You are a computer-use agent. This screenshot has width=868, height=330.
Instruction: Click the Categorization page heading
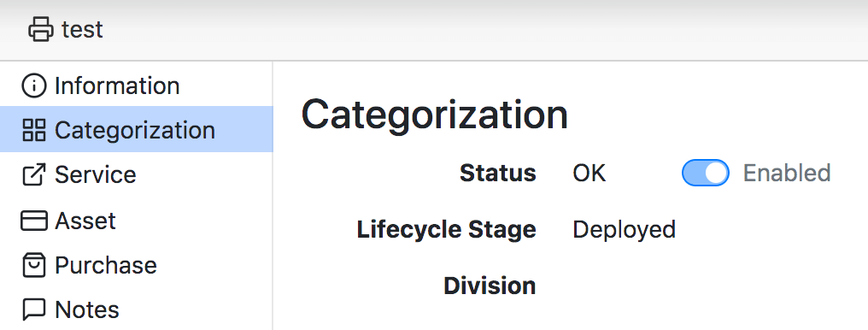click(x=435, y=115)
